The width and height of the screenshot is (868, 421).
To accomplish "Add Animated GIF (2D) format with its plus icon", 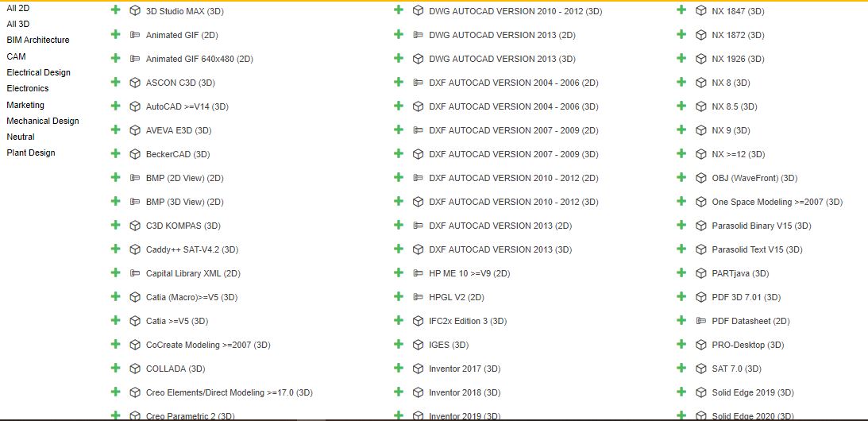I will point(115,34).
